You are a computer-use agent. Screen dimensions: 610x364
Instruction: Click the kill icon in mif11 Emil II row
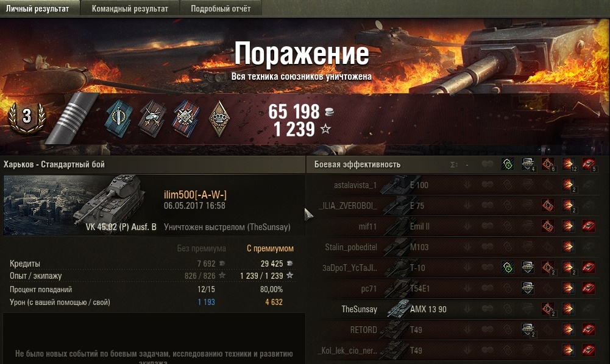pyautogui.click(x=589, y=226)
